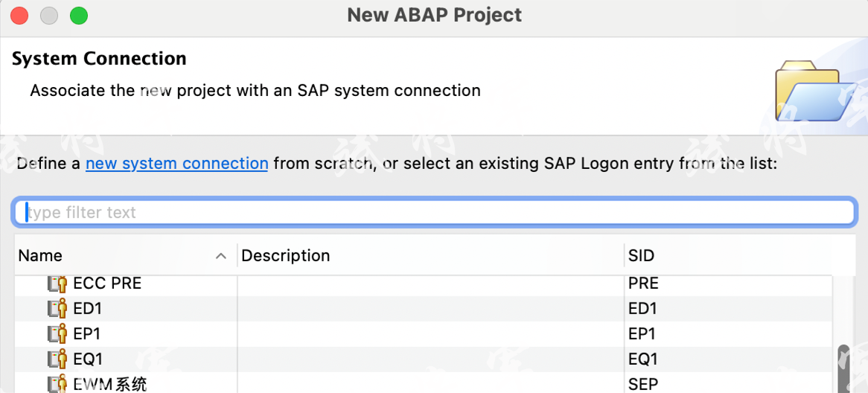Select the EP1 entry name

87,334
